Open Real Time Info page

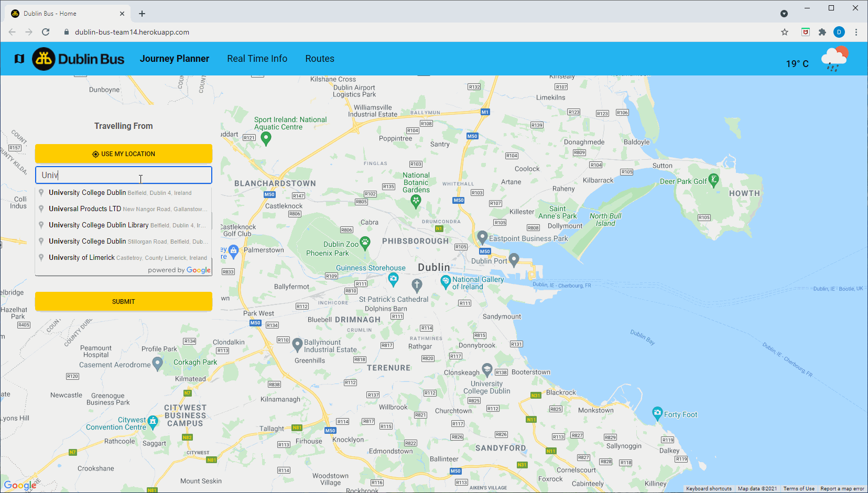point(257,59)
